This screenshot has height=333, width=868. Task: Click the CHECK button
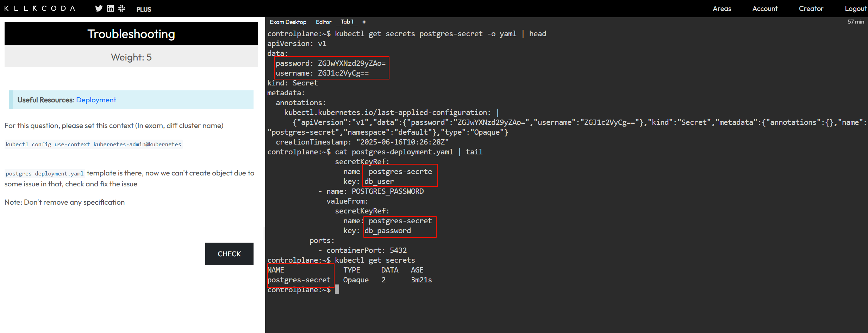[x=229, y=254]
